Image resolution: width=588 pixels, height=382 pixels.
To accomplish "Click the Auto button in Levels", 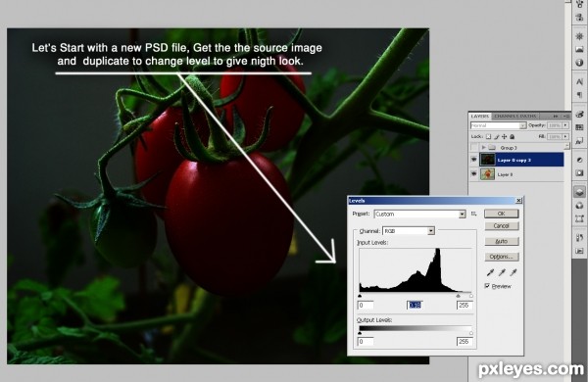I will tap(502, 241).
